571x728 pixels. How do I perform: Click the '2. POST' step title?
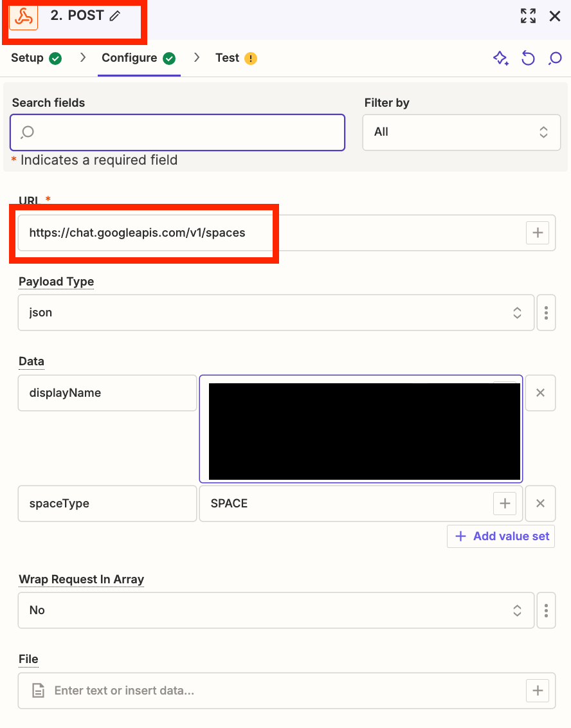[77, 15]
